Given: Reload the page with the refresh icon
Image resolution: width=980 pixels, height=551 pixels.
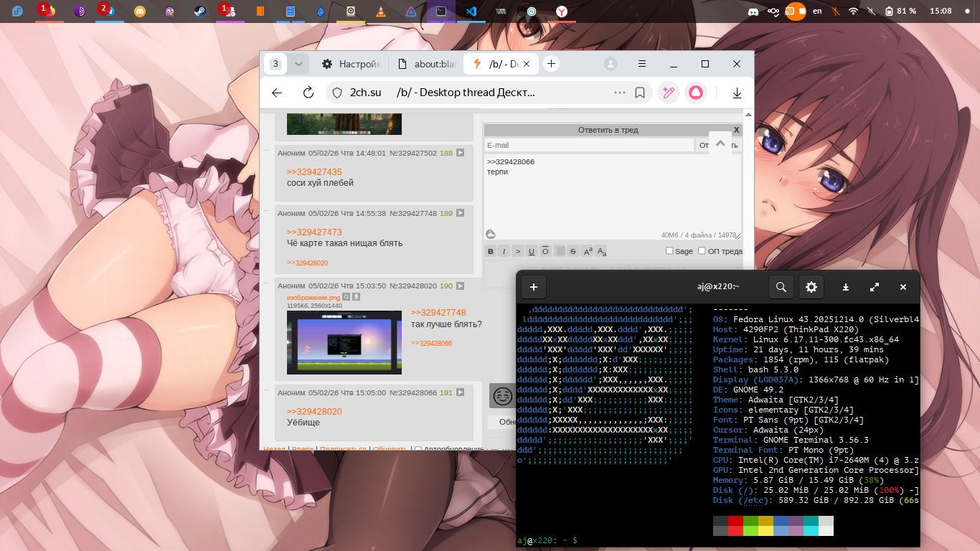Looking at the screenshot, I should (x=308, y=93).
